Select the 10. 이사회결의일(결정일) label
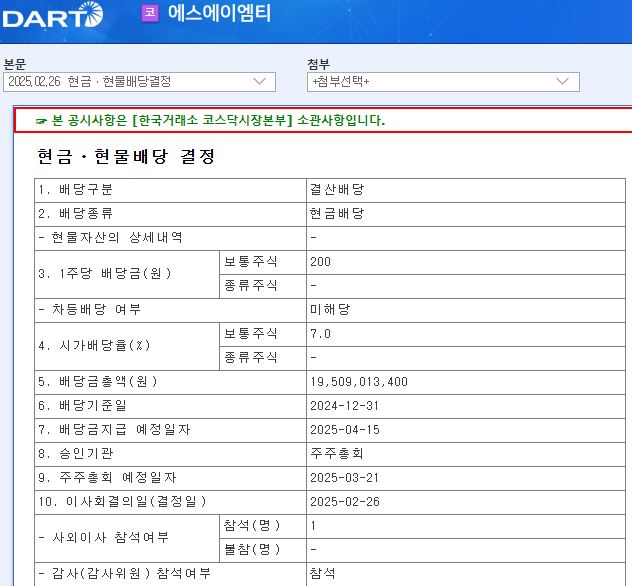632x586 pixels. tap(122, 501)
